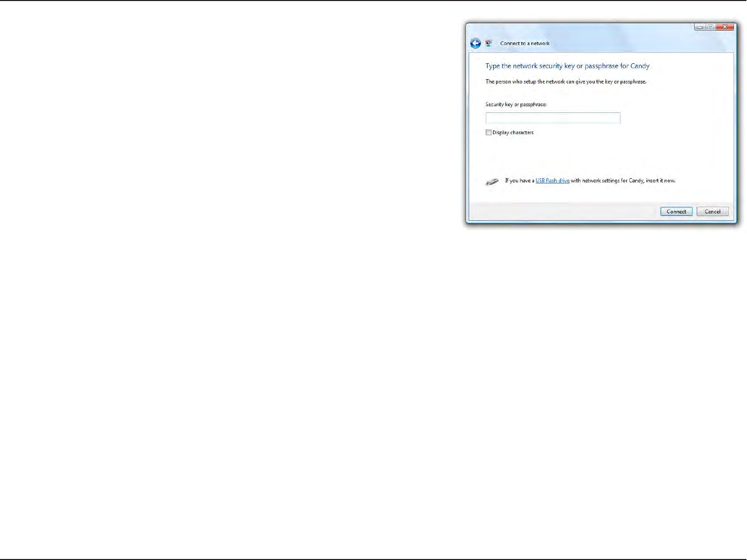747x560 pixels.
Task: Click the 'Security key or passphrase:' label
Action: pos(516,105)
